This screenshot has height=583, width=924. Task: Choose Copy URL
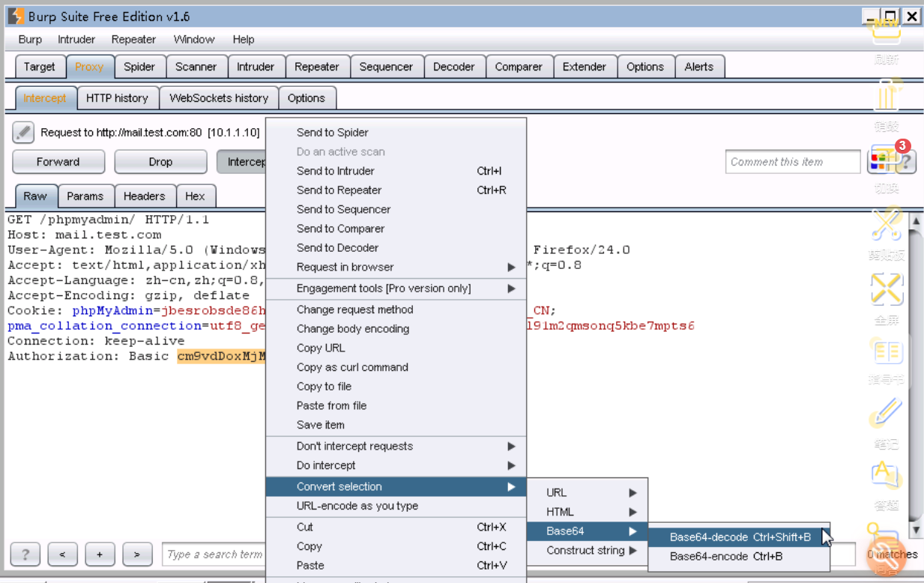pyautogui.click(x=396, y=348)
